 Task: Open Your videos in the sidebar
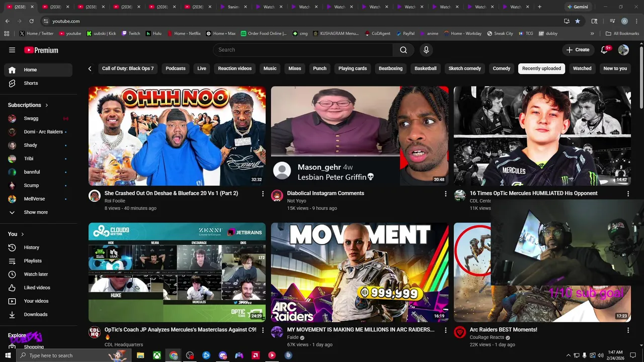click(38, 301)
